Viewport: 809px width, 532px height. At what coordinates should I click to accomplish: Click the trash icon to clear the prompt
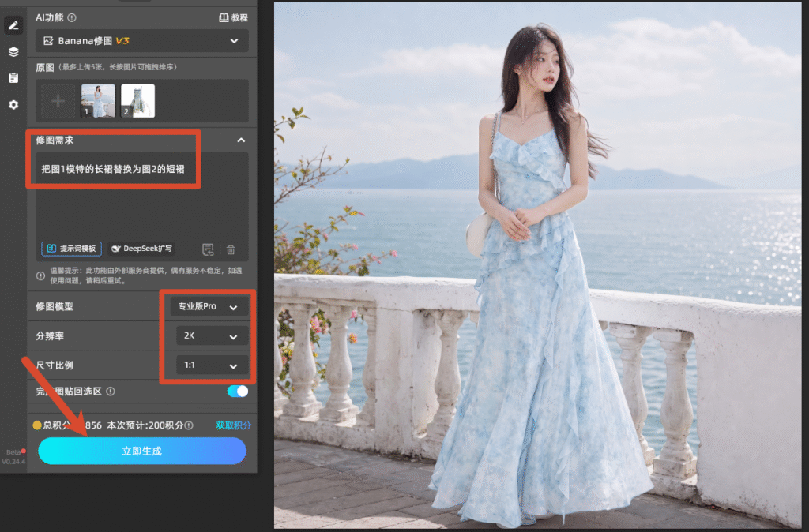231,249
